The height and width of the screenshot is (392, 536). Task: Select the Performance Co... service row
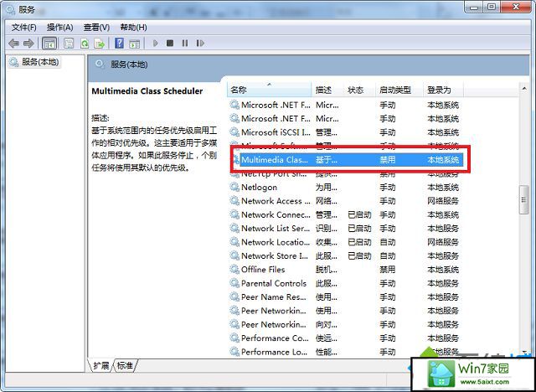[346, 338]
